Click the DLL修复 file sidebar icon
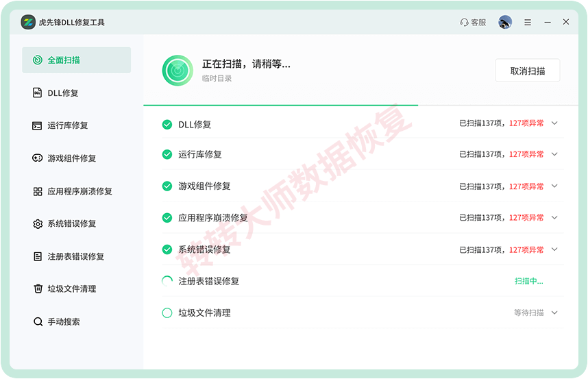 pos(38,93)
